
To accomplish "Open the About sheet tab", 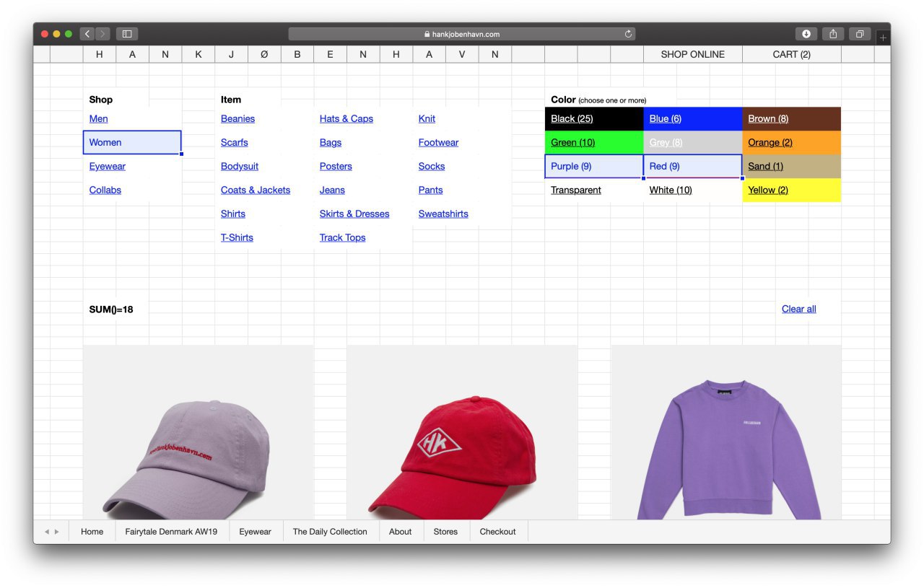I will click(x=400, y=532).
